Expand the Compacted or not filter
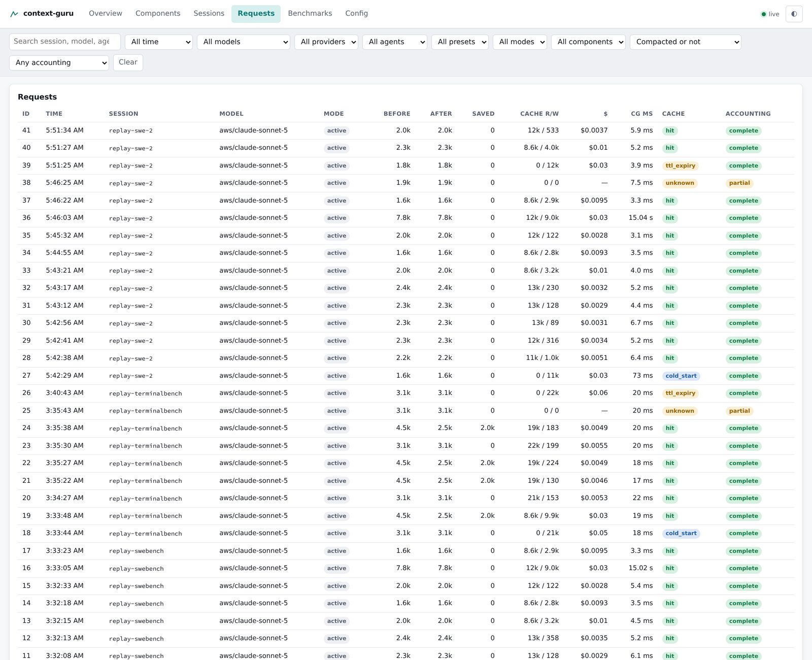Viewport: 812px width, 660px height. click(x=685, y=42)
